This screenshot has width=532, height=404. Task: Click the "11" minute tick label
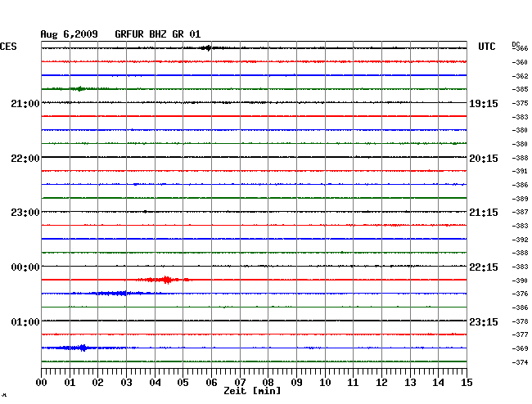(353, 382)
